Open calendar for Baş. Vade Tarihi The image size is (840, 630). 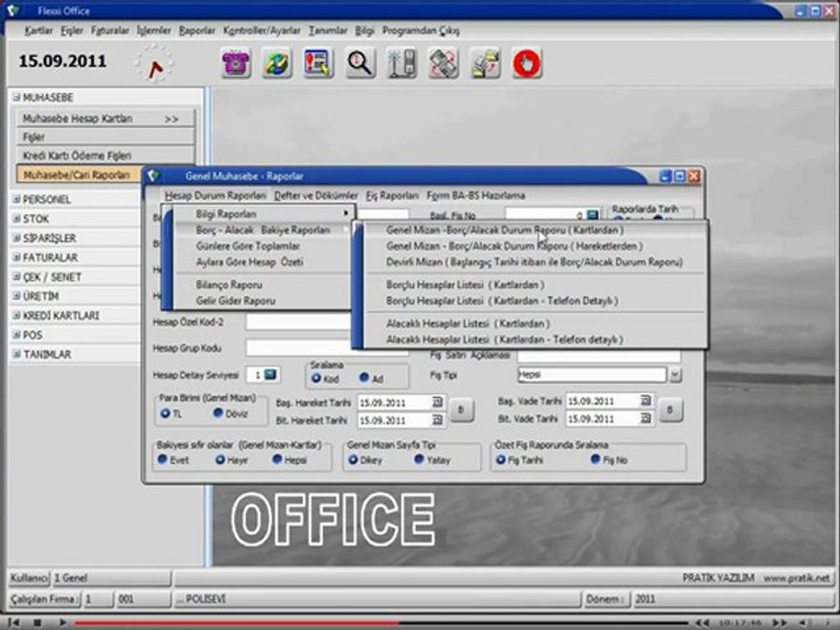coord(646,401)
